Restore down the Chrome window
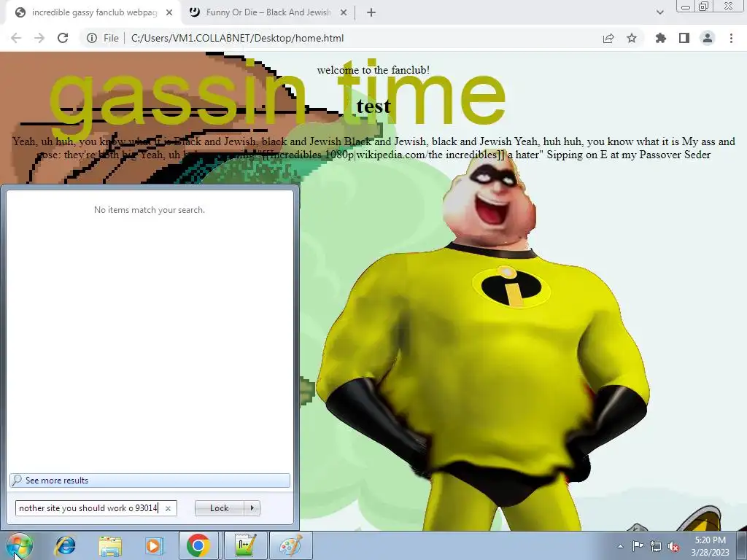 coord(704,6)
